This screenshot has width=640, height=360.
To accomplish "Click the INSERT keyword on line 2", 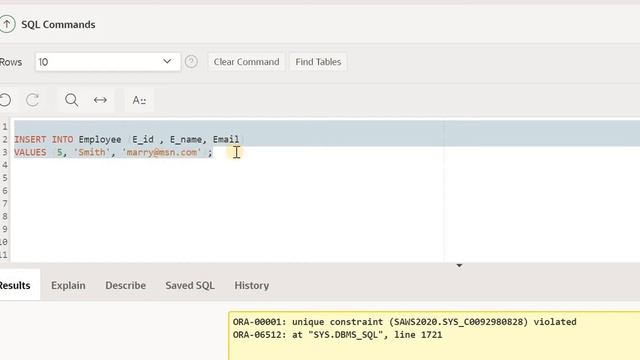I will pos(30,140).
